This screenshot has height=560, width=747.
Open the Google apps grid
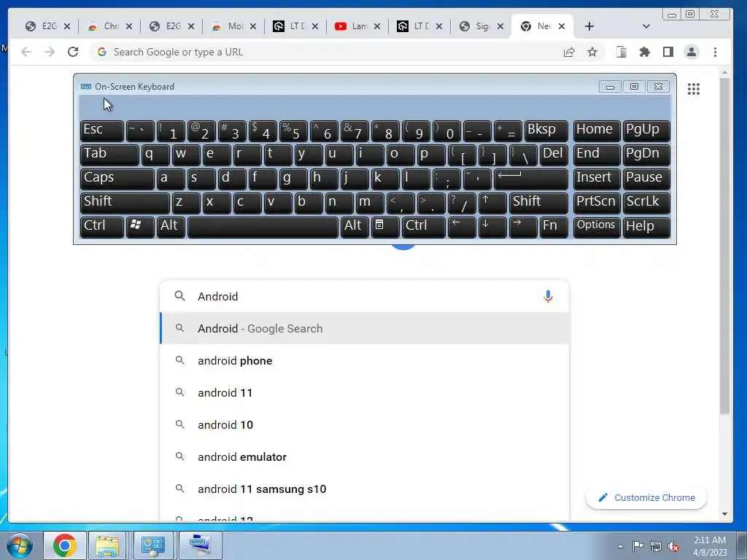(694, 88)
